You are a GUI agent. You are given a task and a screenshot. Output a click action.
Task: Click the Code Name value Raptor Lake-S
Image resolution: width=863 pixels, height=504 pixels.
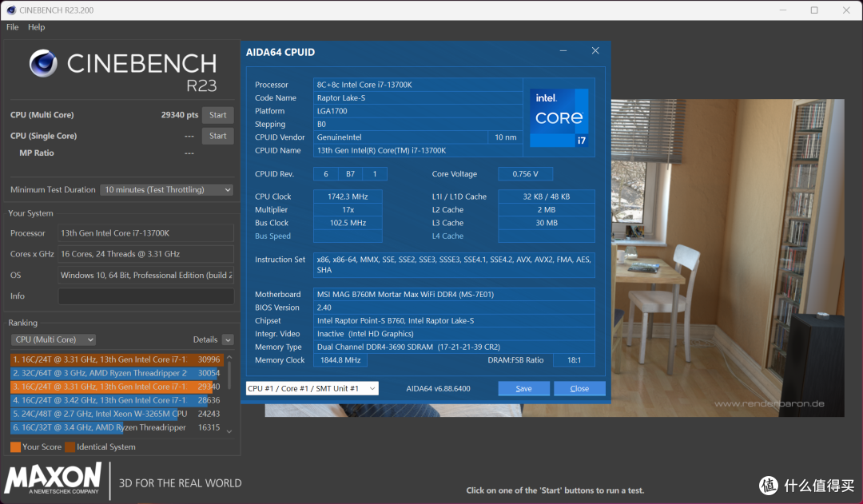click(x=418, y=98)
